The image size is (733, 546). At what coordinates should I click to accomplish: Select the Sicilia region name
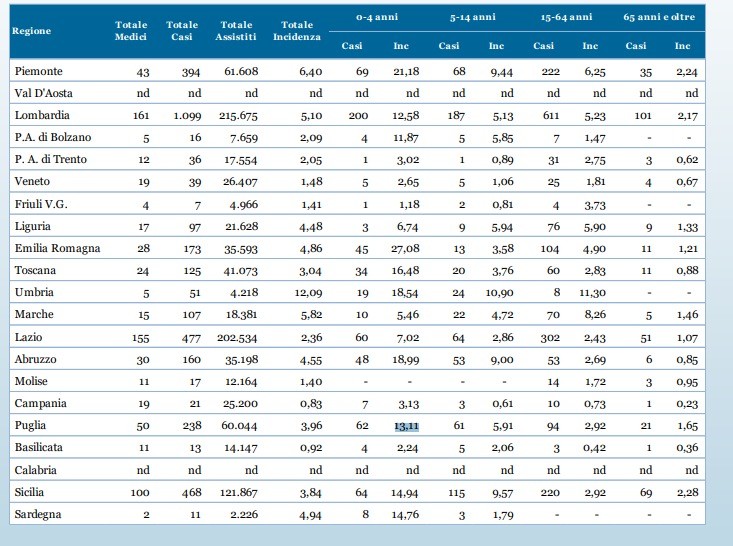[x=29, y=492]
